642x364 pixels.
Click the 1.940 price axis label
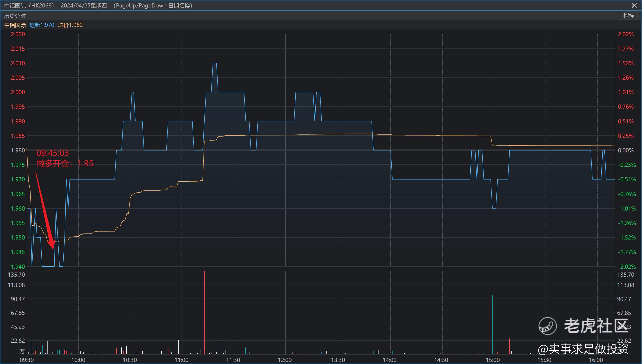(18, 266)
